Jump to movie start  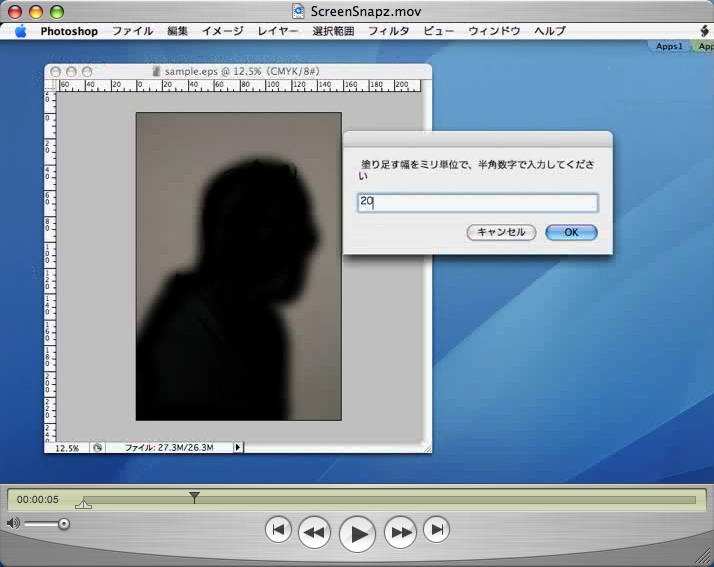click(278, 530)
